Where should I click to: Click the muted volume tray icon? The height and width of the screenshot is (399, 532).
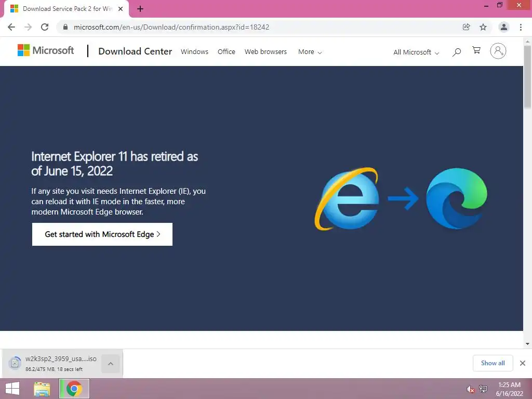(x=470, y=389)
